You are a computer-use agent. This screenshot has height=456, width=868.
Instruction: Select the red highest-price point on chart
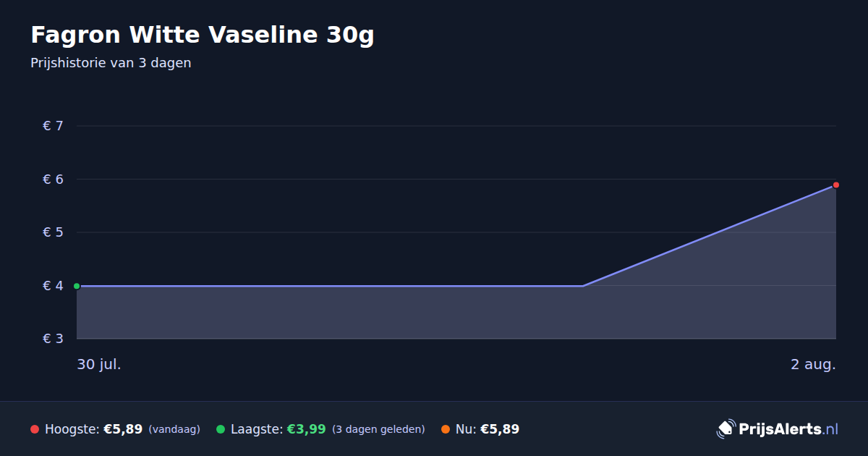point(835,185)
